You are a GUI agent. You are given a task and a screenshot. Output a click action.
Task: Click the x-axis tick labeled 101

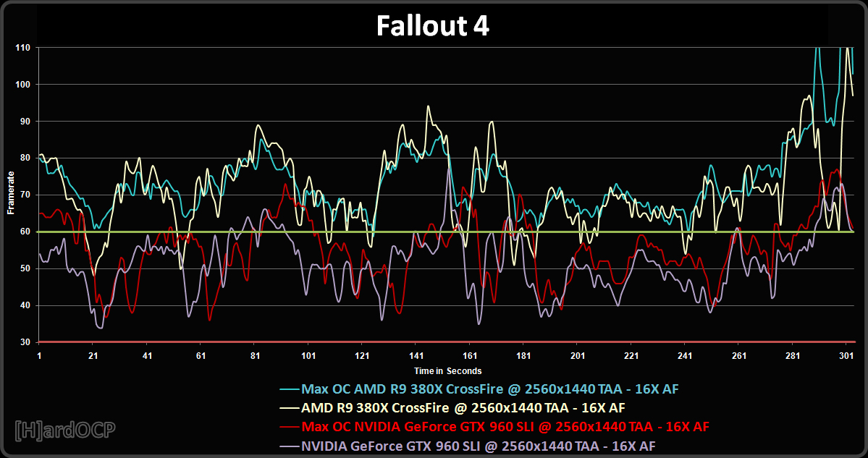(x=308, y=356)
